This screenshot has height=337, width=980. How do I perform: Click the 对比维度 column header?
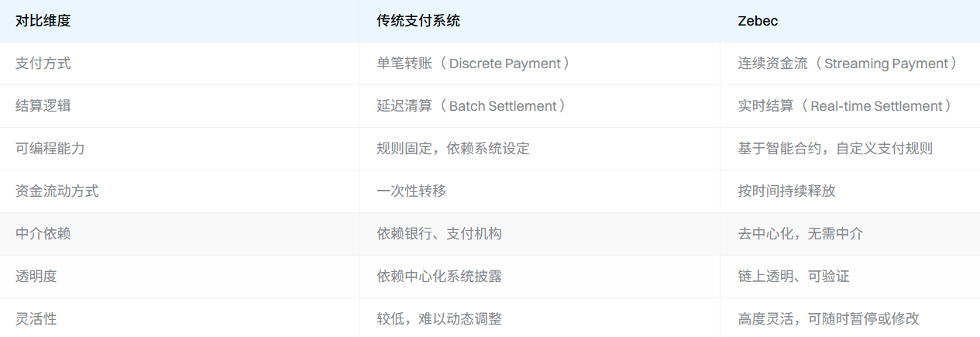(43, 21)
